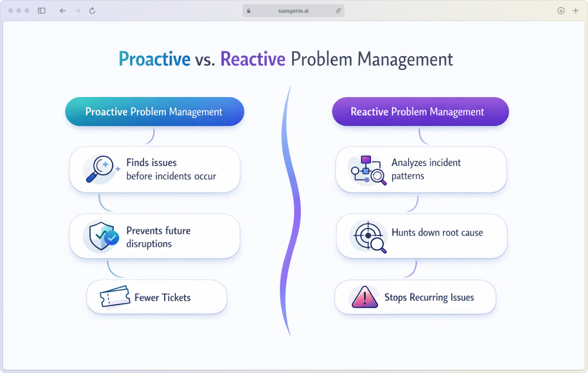The height and width of the screenshot is (373, 588).
Task: Open a new tab with the plus button
Action: (576, 11)
